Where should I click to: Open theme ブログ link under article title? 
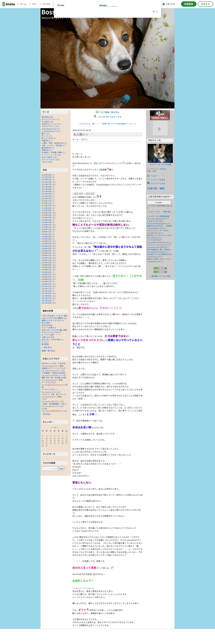click(x=84, y=139)
